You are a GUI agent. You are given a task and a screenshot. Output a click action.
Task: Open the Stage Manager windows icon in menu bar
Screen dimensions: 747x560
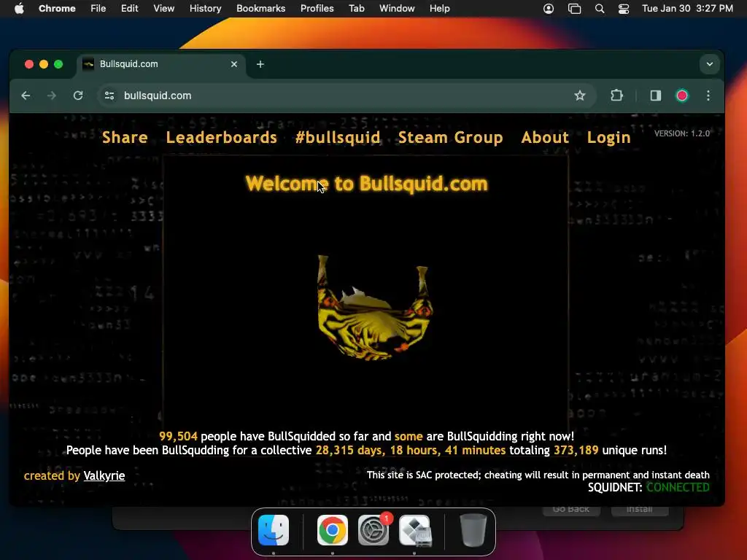coord(575,9)
